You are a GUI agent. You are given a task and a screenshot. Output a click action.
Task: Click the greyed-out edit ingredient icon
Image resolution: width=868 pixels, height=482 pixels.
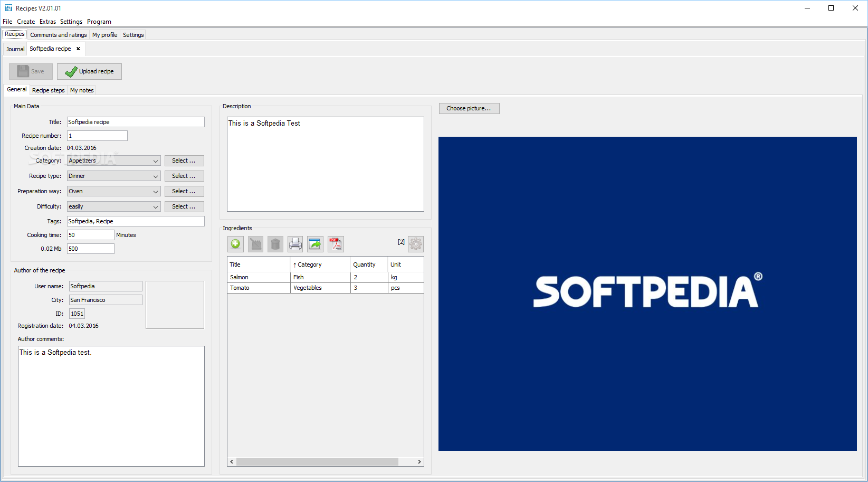click(x=255, y=244)
